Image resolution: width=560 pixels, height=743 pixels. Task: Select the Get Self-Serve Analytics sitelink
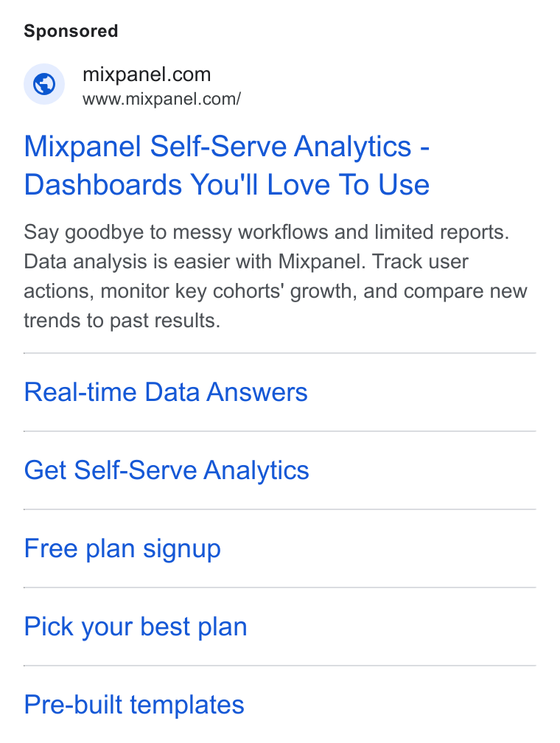(x=167, y=470)
